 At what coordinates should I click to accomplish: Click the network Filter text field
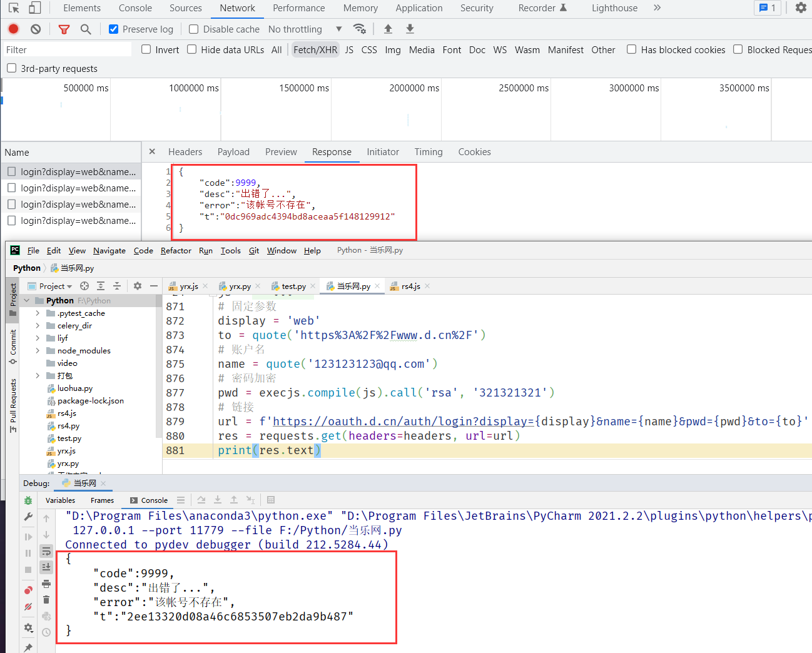pos(66,50)
